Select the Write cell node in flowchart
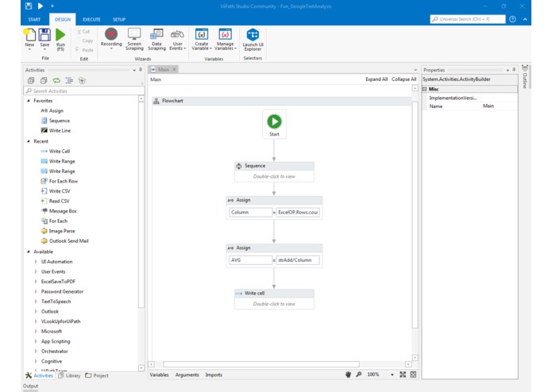 pos(274,299)
